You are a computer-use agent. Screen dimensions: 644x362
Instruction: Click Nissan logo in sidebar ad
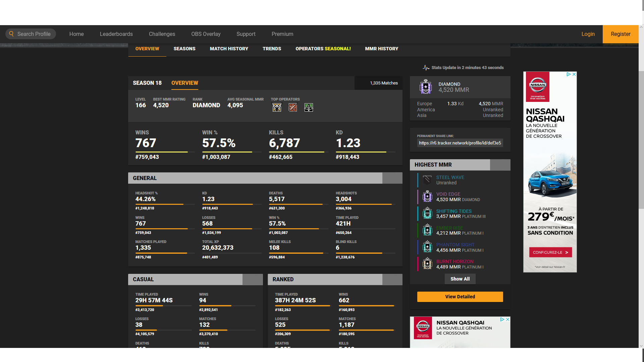[538, 86]
